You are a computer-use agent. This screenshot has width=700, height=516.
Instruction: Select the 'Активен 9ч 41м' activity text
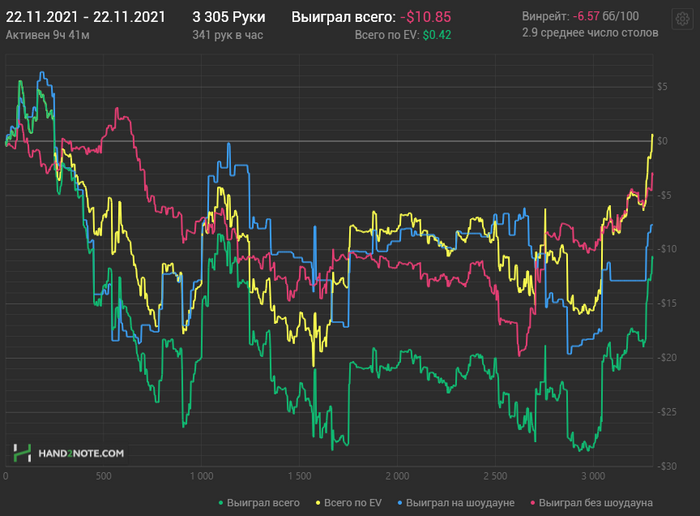pyautogui.click(x=47, y=35)
